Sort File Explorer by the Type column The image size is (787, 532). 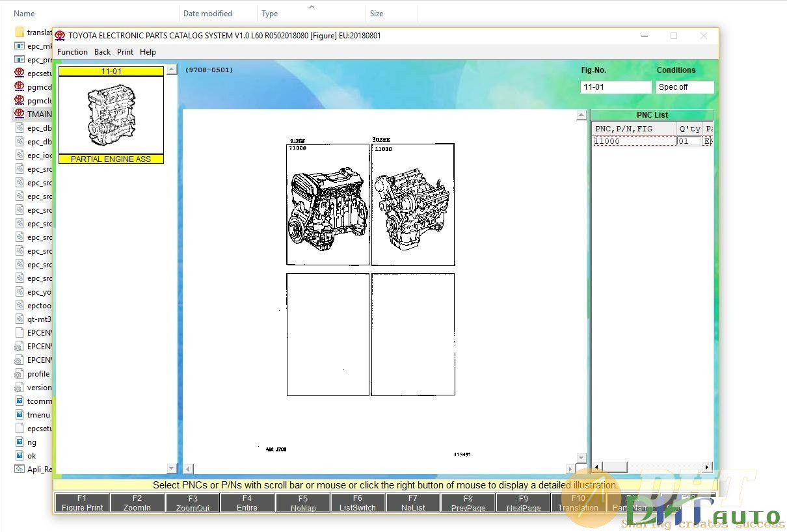269,13
